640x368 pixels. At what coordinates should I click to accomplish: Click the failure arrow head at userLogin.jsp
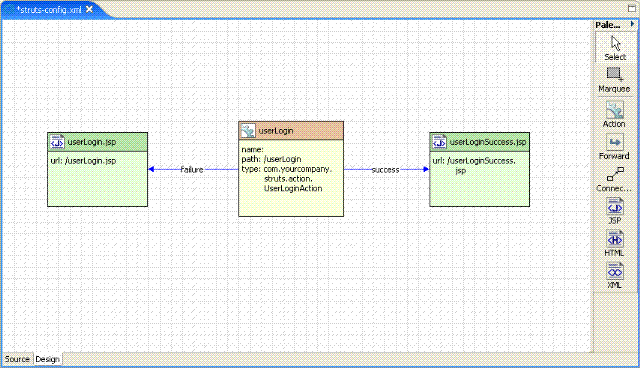click(x=151, y=169)
